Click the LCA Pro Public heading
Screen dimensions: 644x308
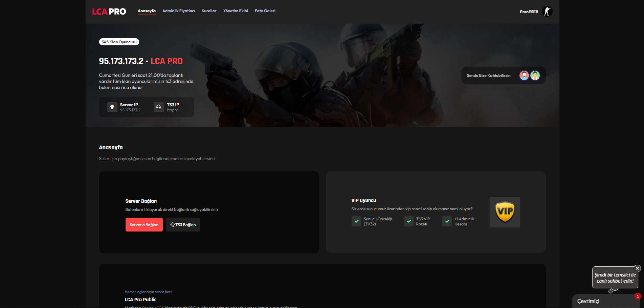[140, 300]
